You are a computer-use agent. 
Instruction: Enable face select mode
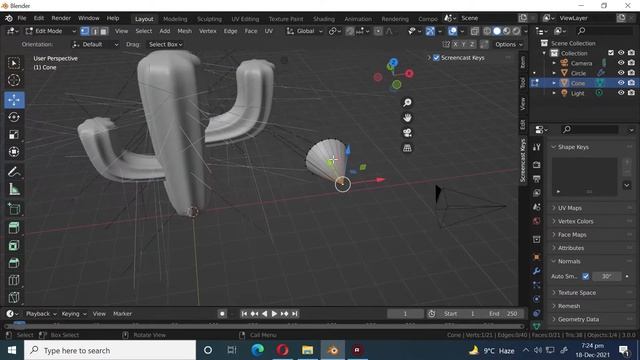click(104, 31)
